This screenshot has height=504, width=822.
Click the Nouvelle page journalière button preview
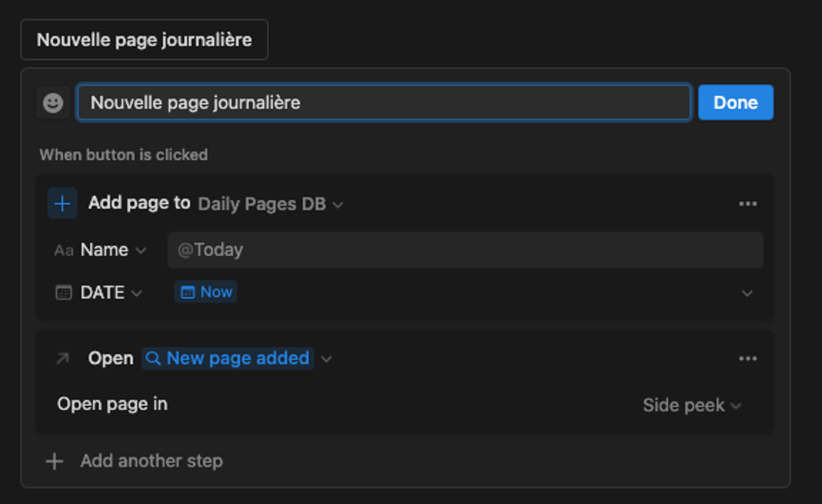(144, 40)
